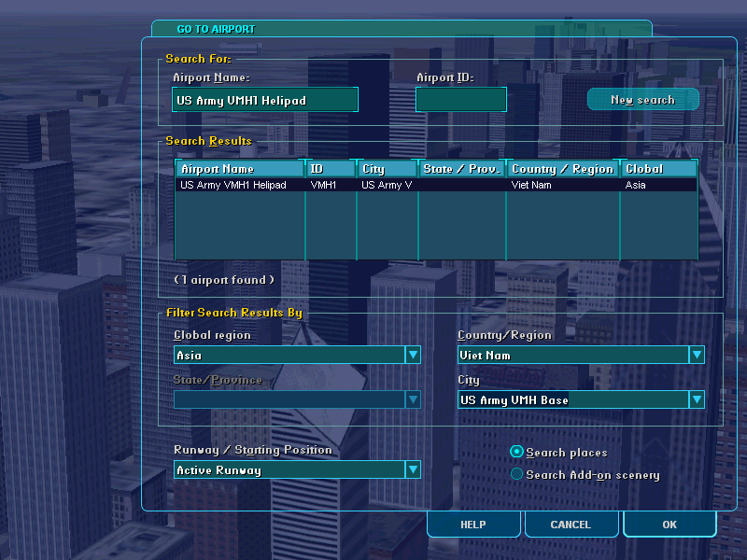Viewport: 747px width, 560px height.
Task: Select the US Army VMH1 Helipad search result
Action: (280, 185)
